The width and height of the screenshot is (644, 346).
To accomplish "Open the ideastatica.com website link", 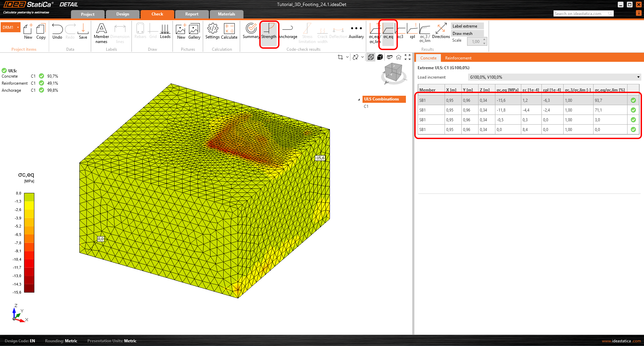I will click(x=621, y=341).
